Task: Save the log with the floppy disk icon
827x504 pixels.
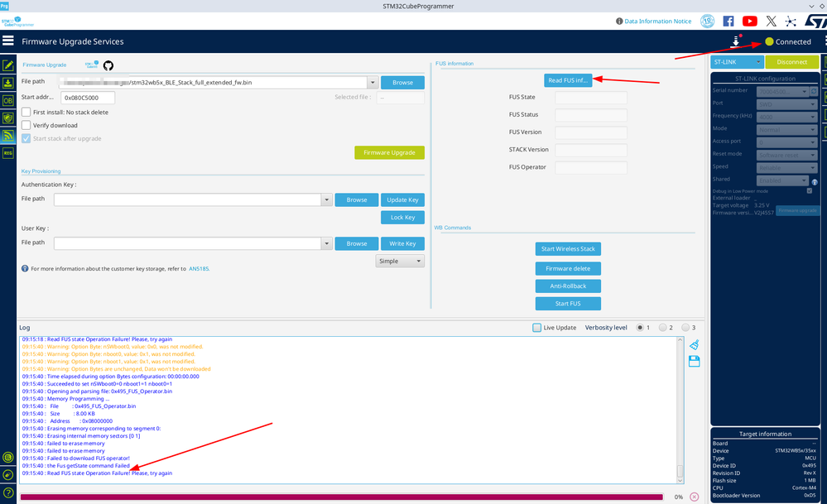Action: coord(694,361)
